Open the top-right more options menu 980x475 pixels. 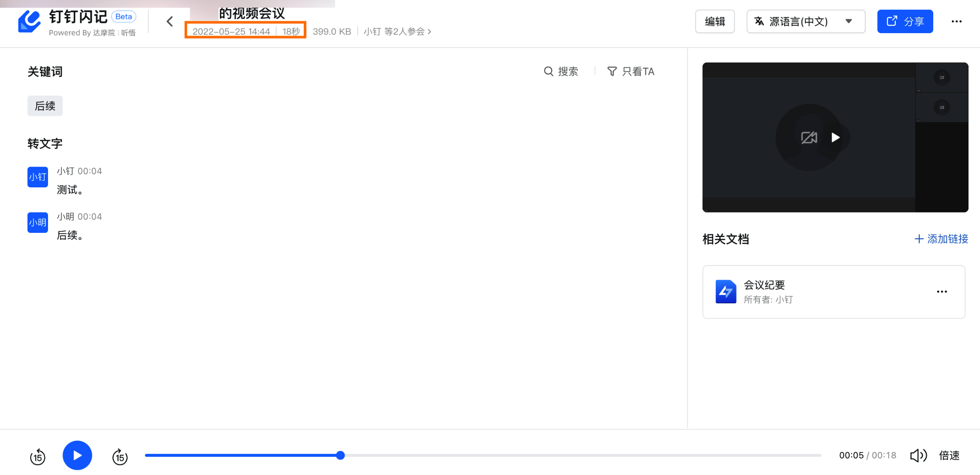(x=956, y=21)
